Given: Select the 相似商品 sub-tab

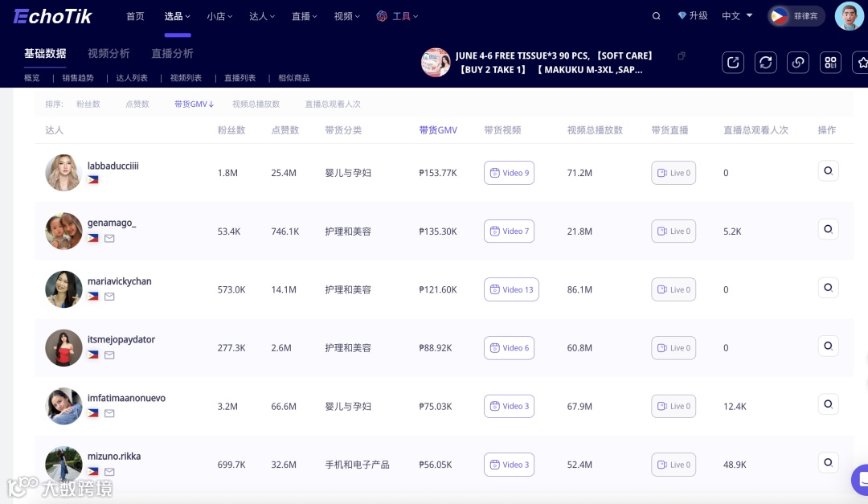Looking at the screenshot, I should (294, 78).
